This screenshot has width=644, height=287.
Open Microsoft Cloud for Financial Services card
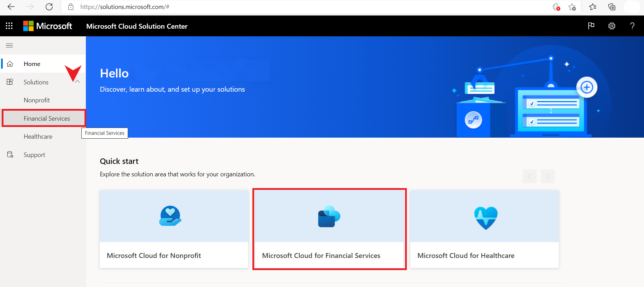point(329,229)
